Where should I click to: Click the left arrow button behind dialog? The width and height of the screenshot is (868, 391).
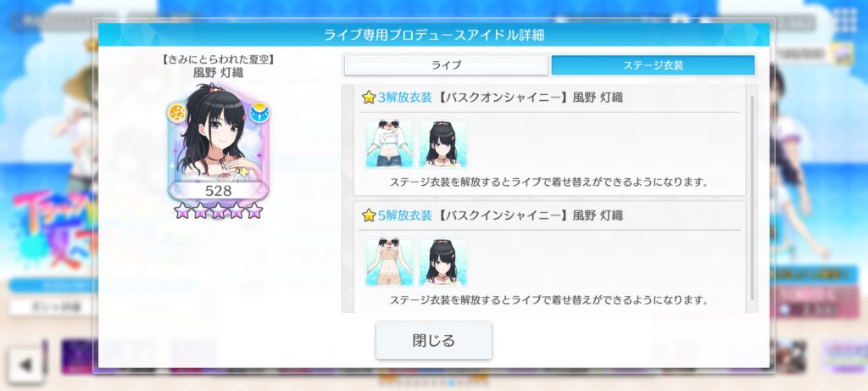[x=25, y=365]
